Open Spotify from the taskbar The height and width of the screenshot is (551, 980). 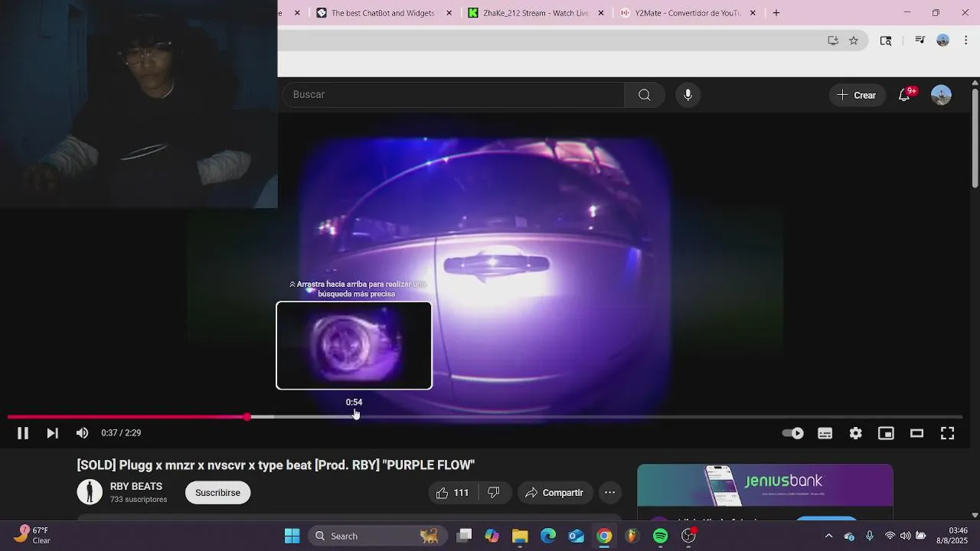(661, 536)
